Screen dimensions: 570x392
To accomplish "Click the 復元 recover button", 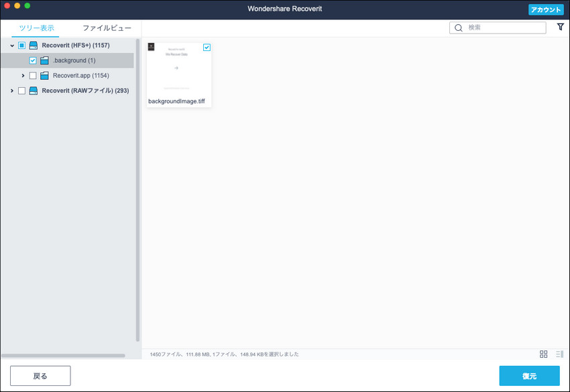I will coord(529,376).
